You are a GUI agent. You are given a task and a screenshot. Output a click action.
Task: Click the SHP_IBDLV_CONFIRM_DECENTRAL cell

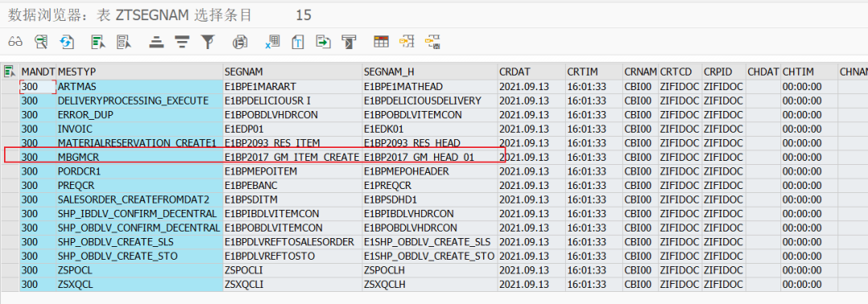pos(140,214)
